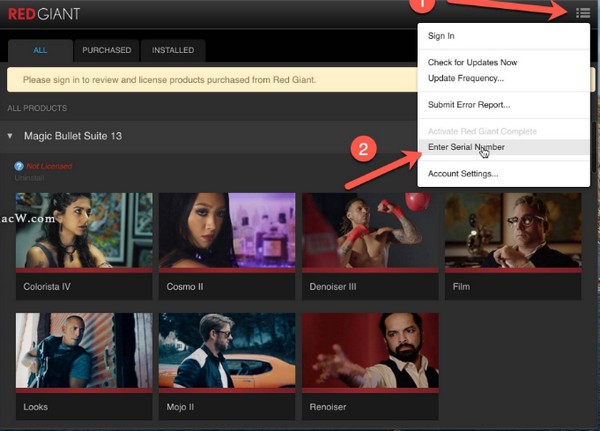Select the Colorista IV product thumbnail

pos(84,230)
